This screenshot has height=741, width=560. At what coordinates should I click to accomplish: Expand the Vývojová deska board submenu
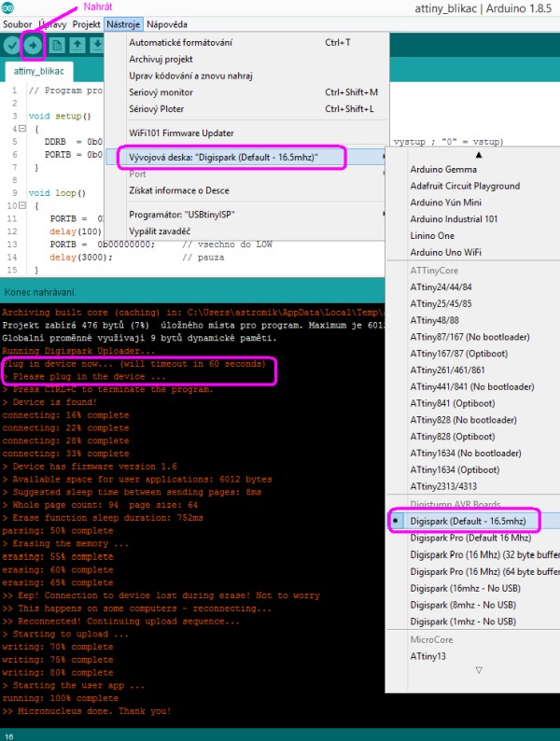tap(245, 158)
